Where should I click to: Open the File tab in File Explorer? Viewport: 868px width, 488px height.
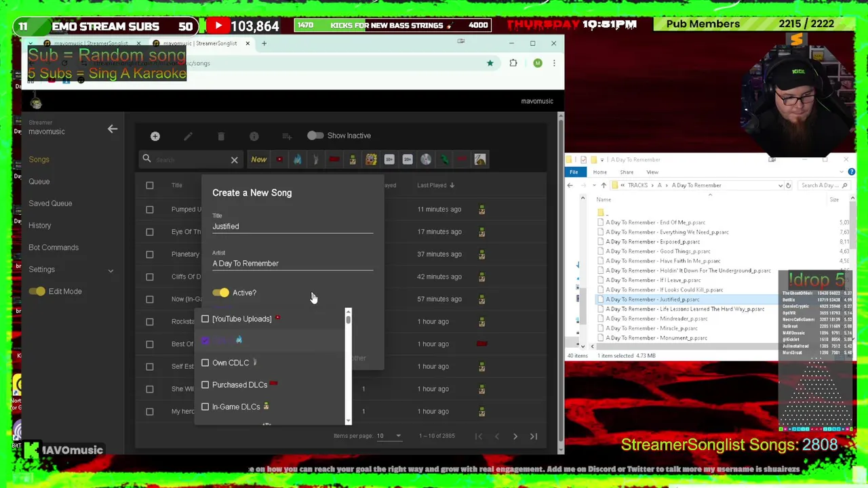click(x=574, y=172)
